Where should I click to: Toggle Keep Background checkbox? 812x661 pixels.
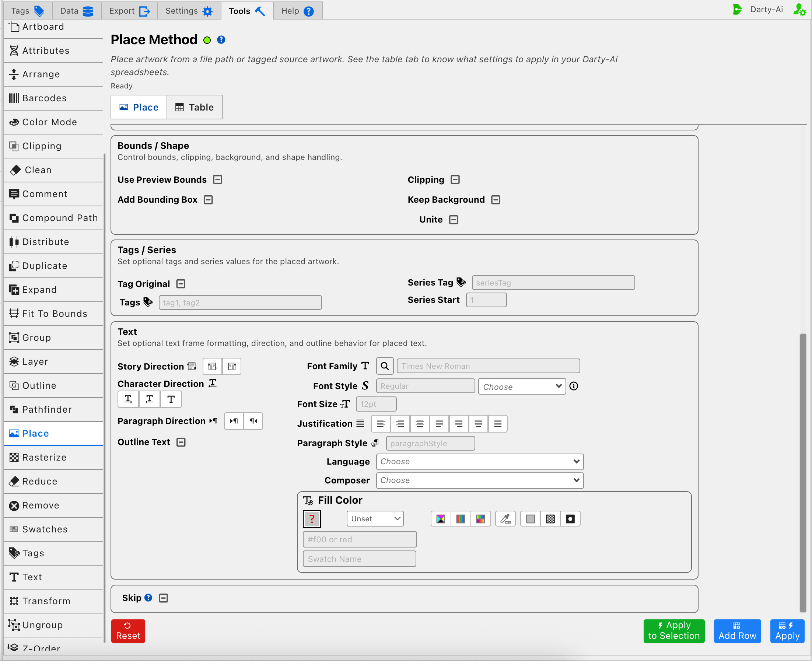tap(496, 200)
